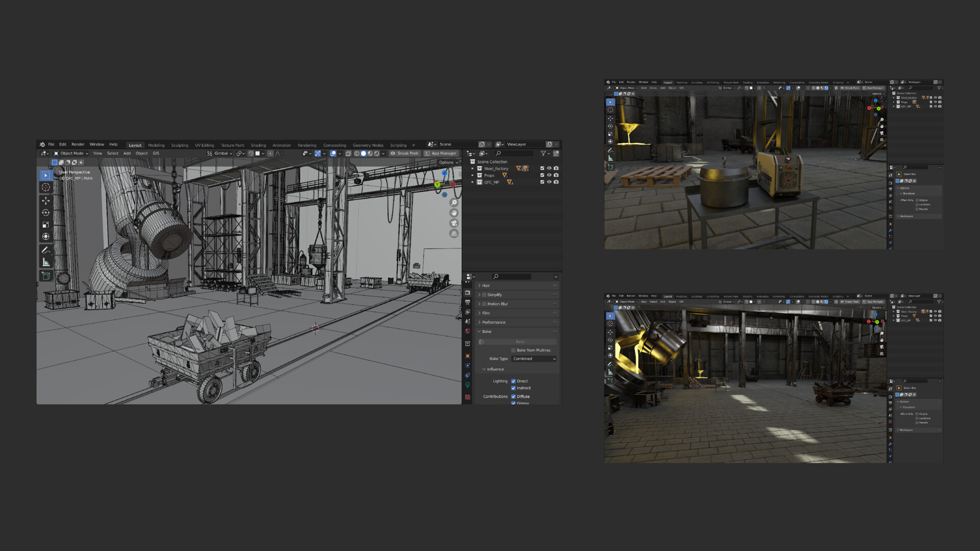Activate the Move tool

coord(46,201)
